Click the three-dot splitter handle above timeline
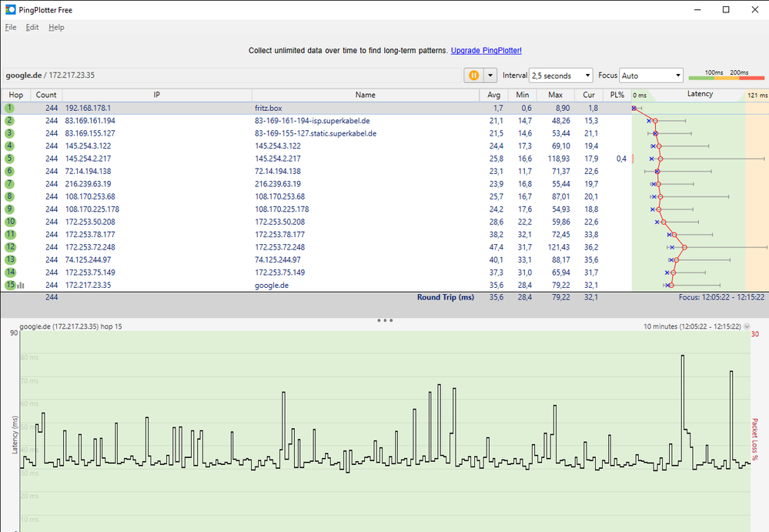Image resolution: width=769 pixels, height=532 pixels. [x=385, y=320]
